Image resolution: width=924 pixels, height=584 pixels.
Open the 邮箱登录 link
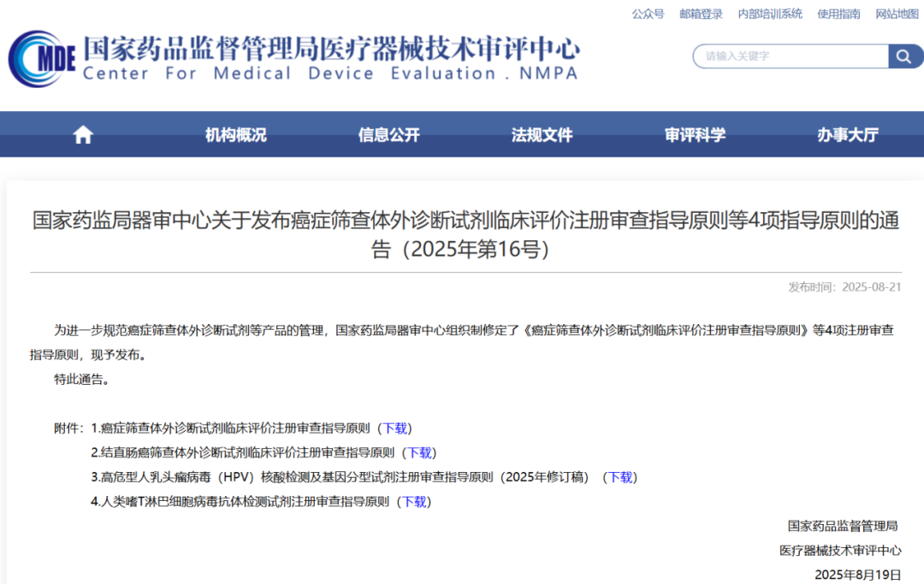(702, 15)
